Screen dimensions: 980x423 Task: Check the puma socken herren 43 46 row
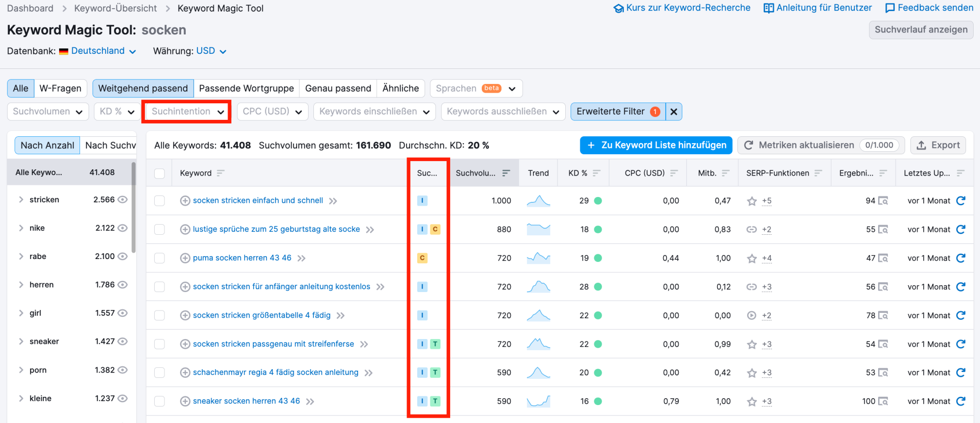pos(160,258)
